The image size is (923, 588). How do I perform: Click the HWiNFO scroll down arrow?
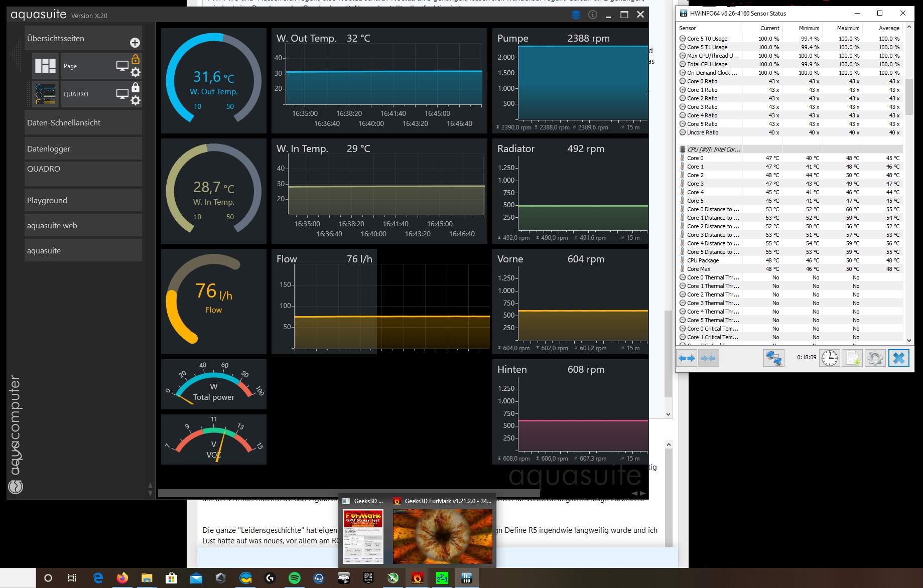(909, 340)
